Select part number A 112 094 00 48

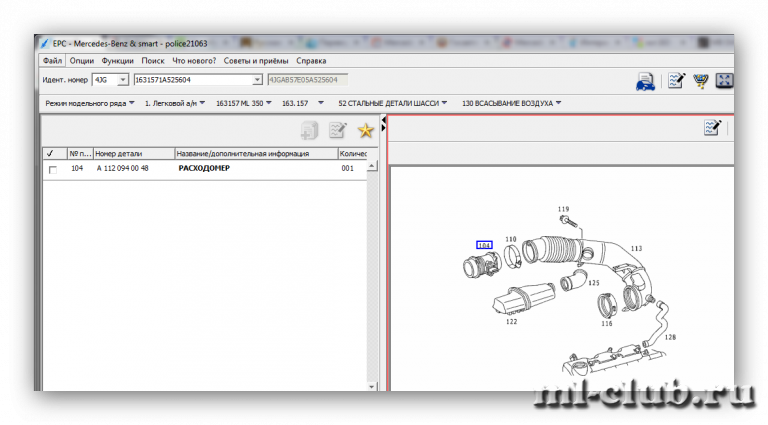tap(122, 168)
